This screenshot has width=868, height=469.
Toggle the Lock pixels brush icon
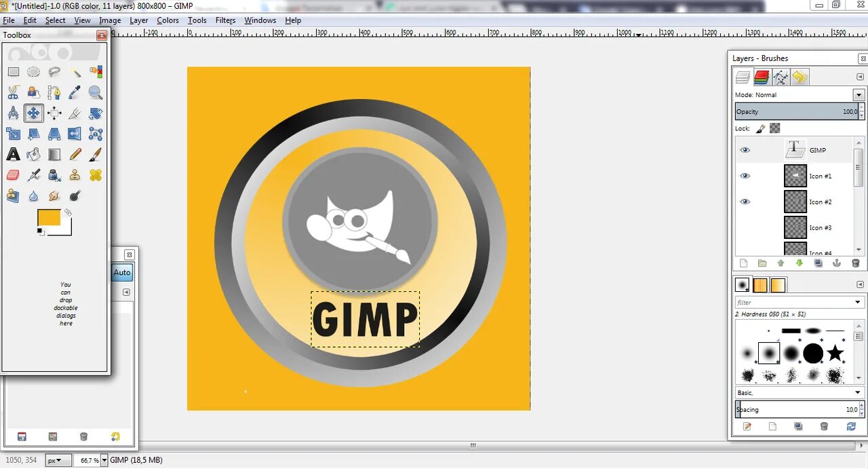coord(761,128)
